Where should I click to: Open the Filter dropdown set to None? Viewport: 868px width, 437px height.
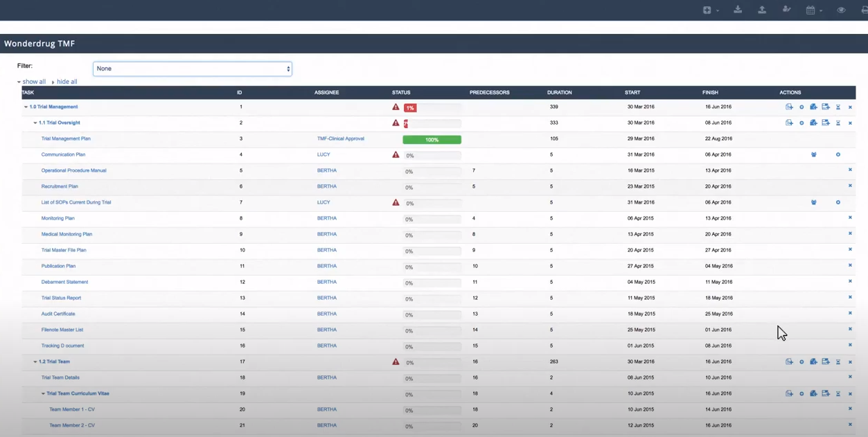coord(192,69)
